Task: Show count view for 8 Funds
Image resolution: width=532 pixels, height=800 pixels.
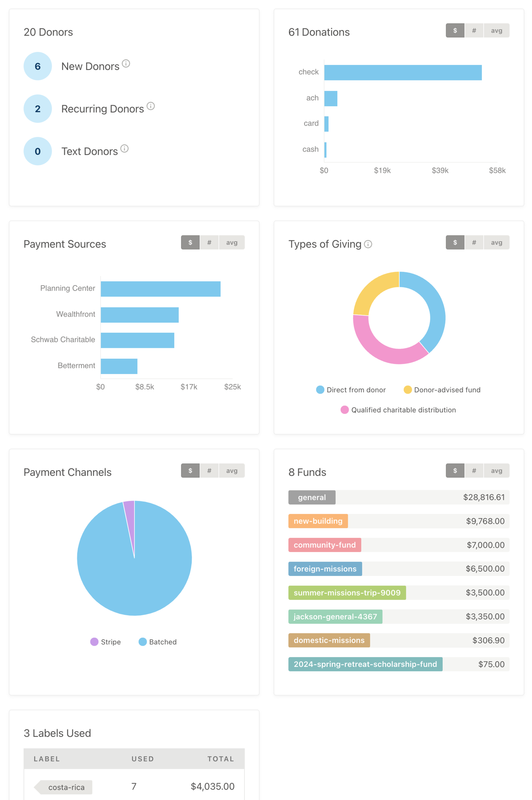Action: (473, 471)
